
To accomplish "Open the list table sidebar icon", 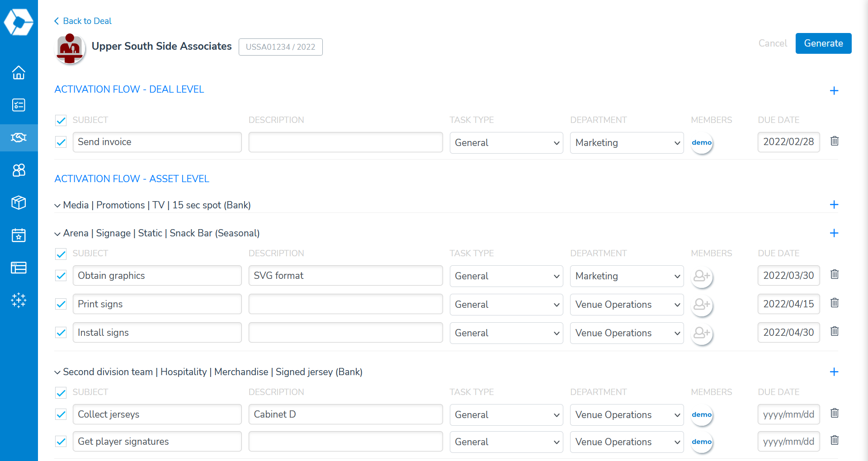I will coord(19,268).
